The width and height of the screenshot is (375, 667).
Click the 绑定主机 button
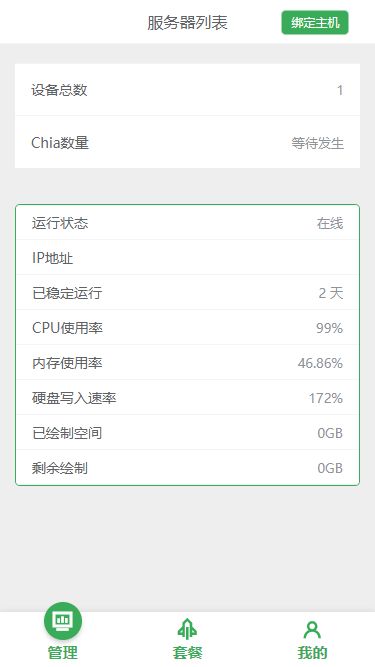coord(315,23)
